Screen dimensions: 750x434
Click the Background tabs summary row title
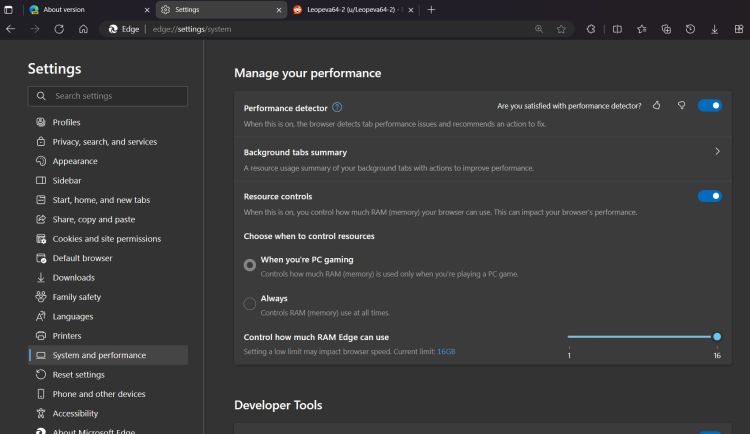click(295, 152)
